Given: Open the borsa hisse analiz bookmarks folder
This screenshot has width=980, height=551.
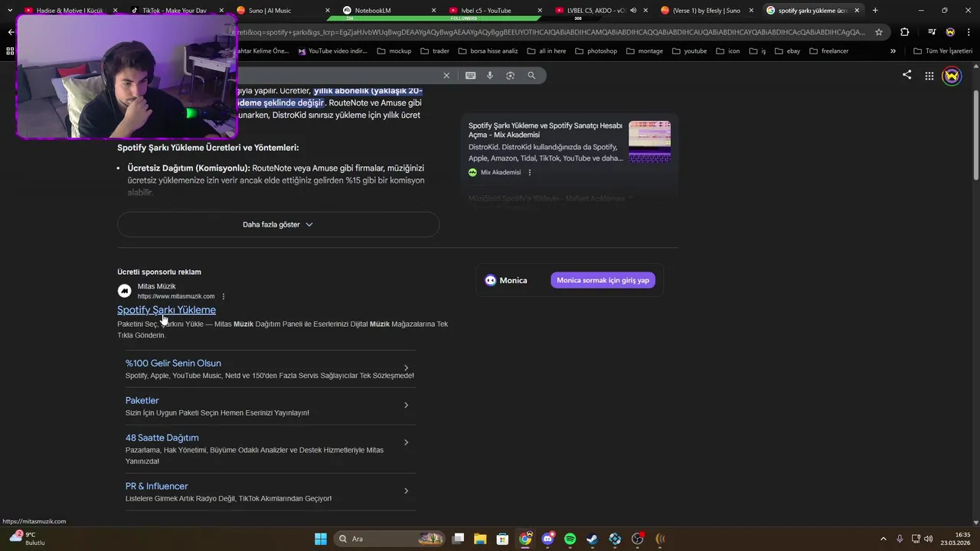Looking at the screenshot, I should 488,51.
